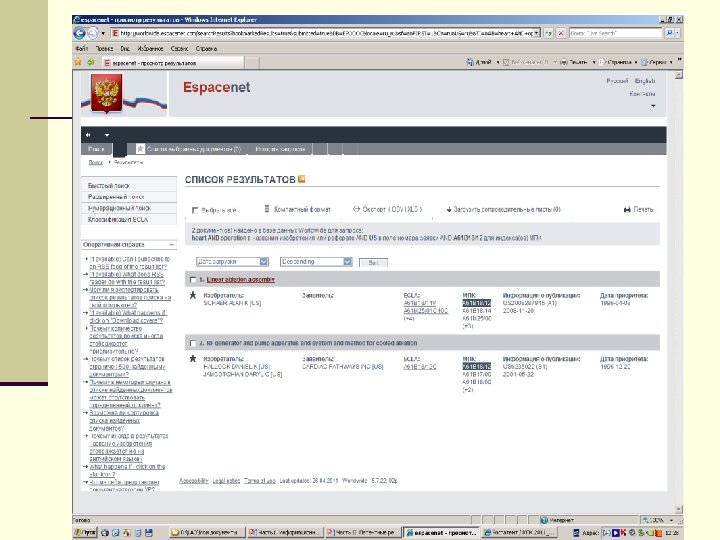Click the Compact format list icon
720x540 pixels.
pyautogui.click(x=267, y=209)
